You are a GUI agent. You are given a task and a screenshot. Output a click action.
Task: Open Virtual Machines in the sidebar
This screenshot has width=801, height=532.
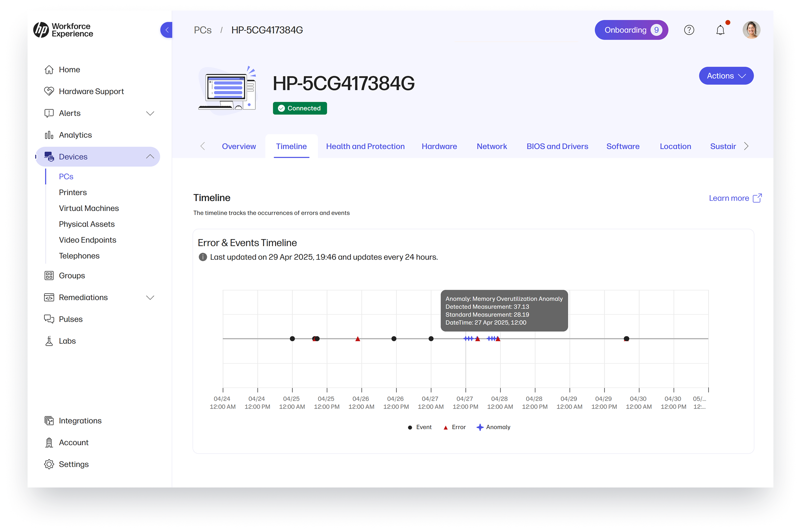89,208
